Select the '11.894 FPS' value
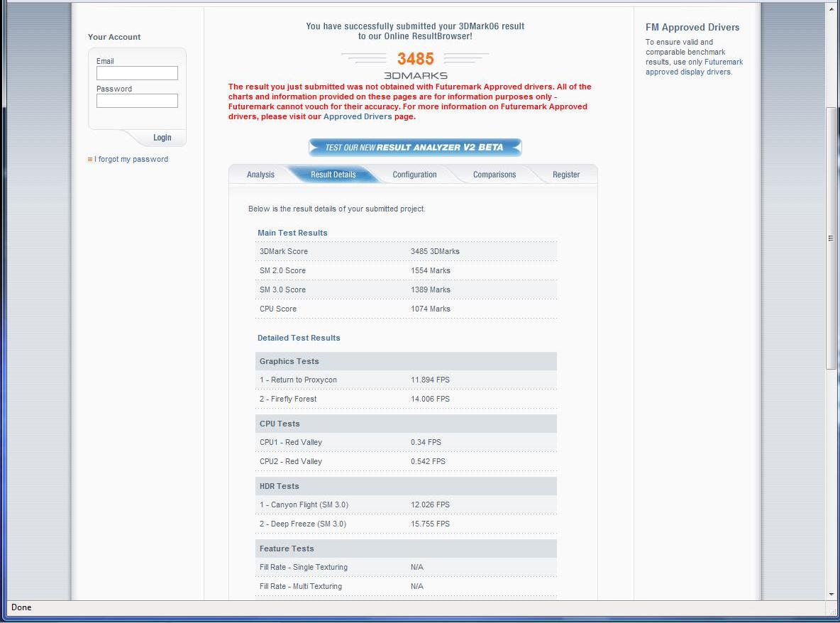 [x=430, y=380]
